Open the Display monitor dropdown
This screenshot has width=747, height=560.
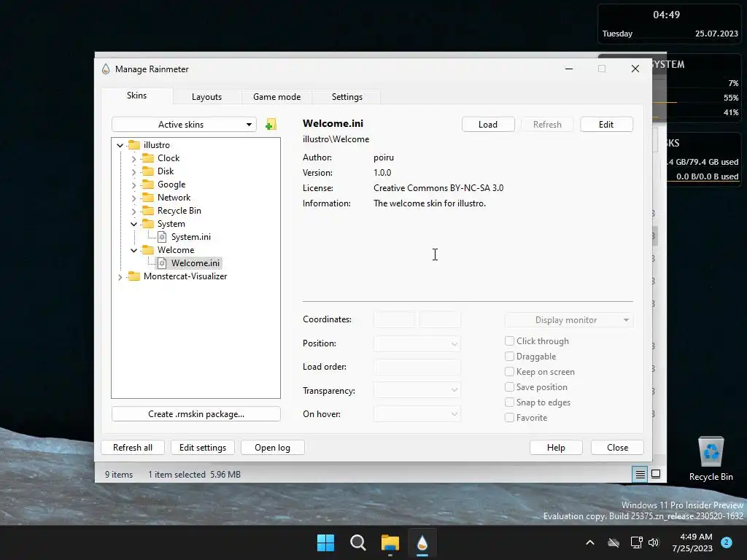point(569,320)
